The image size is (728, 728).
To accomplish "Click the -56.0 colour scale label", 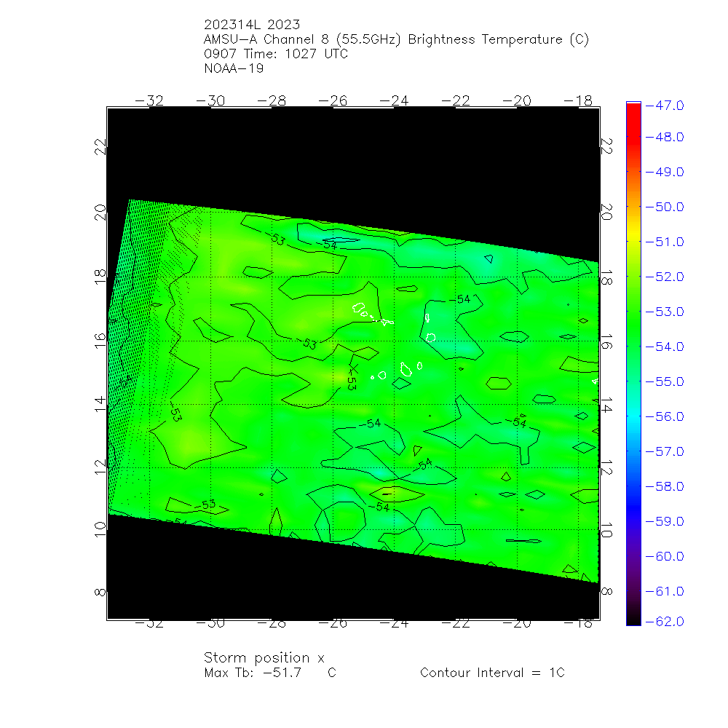I will point(665,416).
